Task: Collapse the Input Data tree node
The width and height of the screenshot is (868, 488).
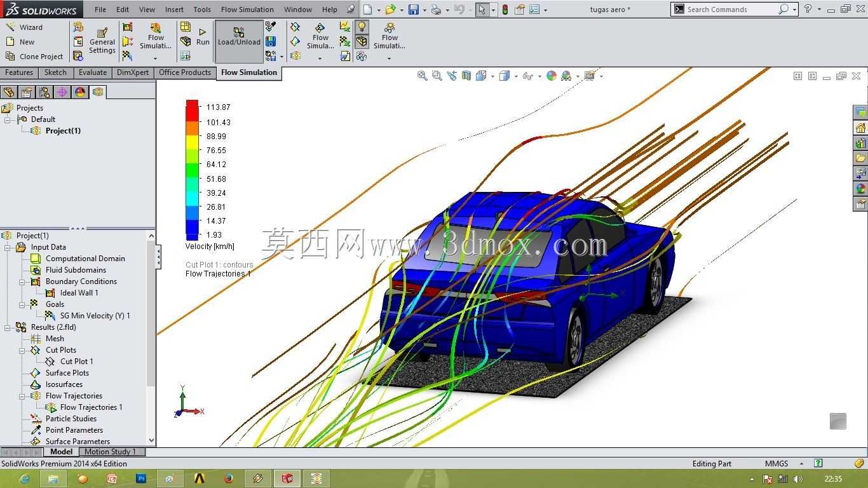Action: click(8, 247)
